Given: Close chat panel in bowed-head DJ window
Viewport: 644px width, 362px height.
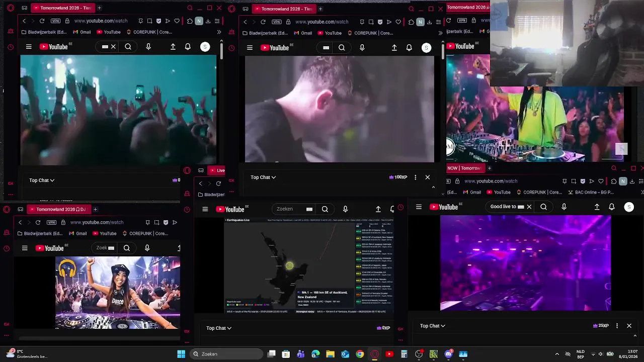Looking at the screenshot, I should tap(428, 177).
